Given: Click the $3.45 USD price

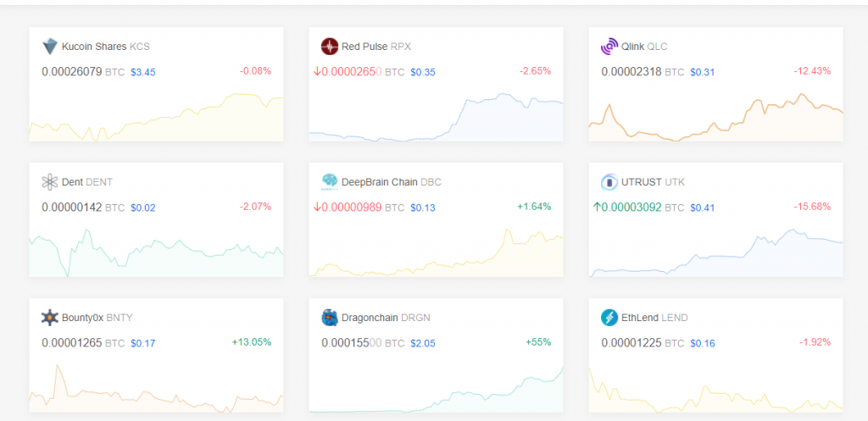Looking at the screenshot, I should [143, 72].
